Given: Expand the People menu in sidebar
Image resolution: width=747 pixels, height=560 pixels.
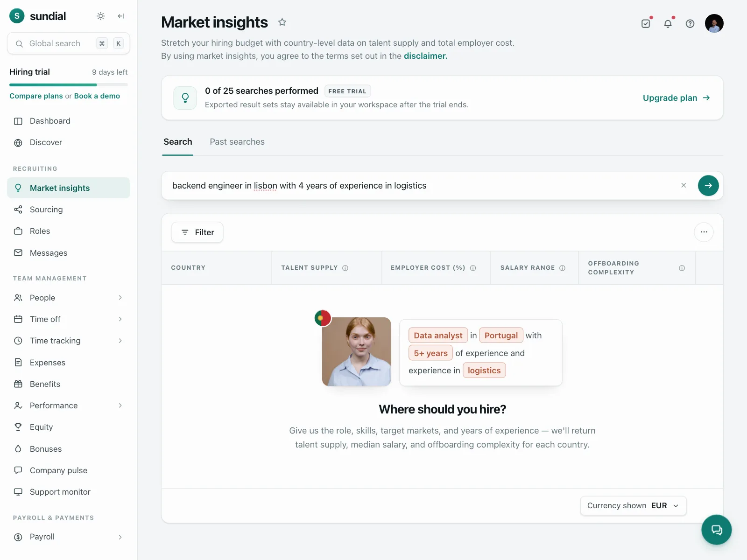Looking at the screenshot, I should point(69,298).
